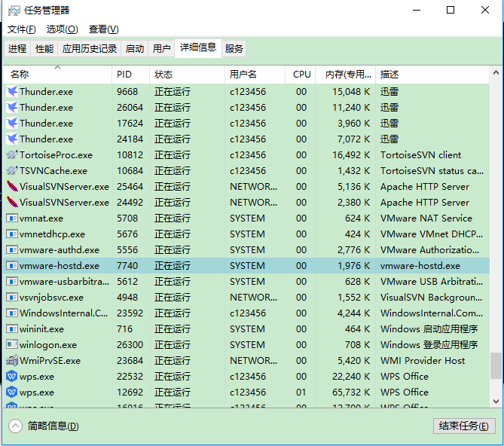
Task: Select the 详细信息 tab
Action: (198, 48)
